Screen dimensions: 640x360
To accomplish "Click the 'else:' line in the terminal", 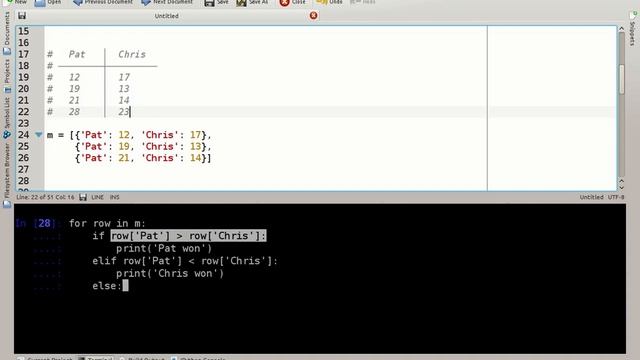I will tap(107, 286).
